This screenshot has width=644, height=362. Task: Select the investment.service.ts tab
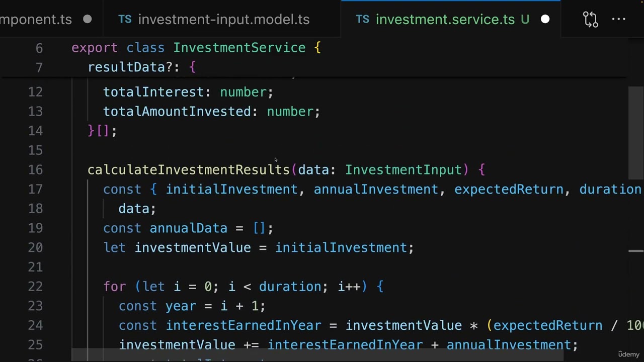[x=451, y=19]
